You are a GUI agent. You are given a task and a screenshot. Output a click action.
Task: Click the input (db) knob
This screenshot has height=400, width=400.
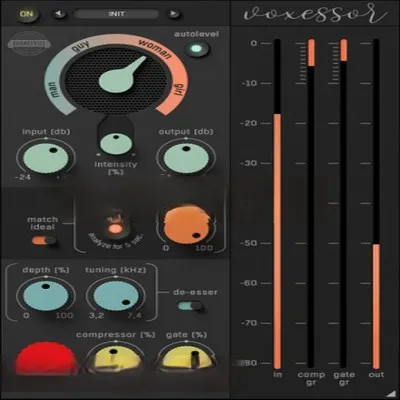tap(45, 158)
